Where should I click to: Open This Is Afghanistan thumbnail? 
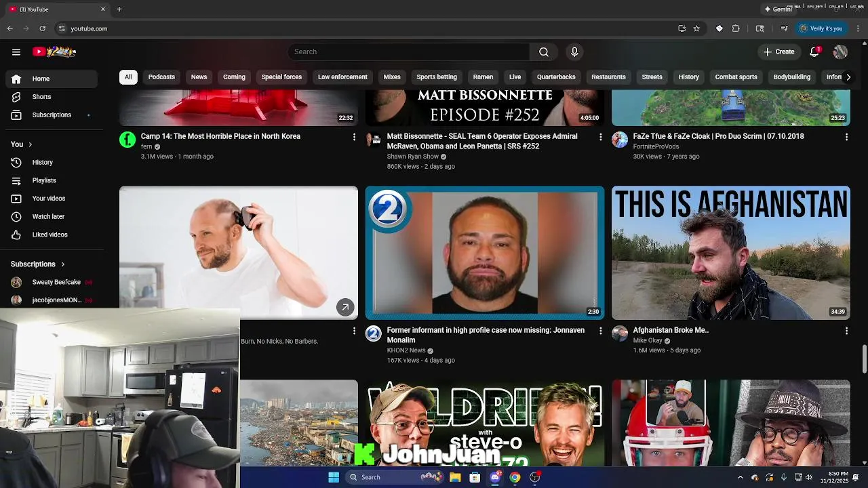point(731,253)
